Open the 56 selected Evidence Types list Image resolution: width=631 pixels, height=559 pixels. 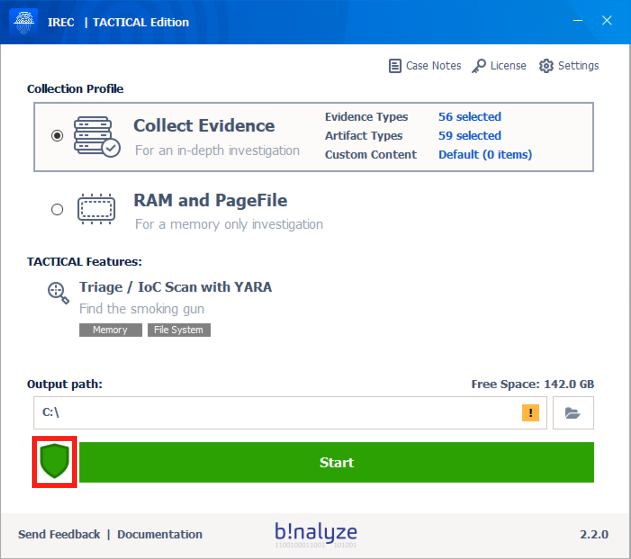pyautogui.click(x=469, y=117)
